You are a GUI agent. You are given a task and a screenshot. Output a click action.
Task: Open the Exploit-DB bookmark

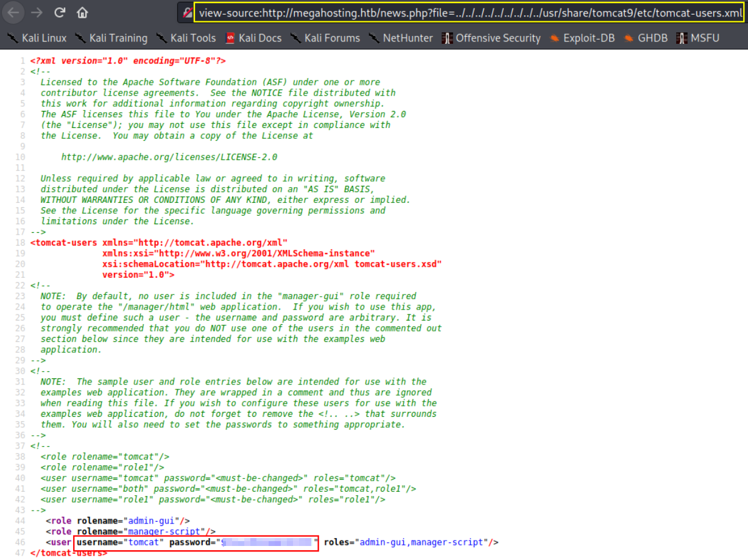click(x=582, y=38)
